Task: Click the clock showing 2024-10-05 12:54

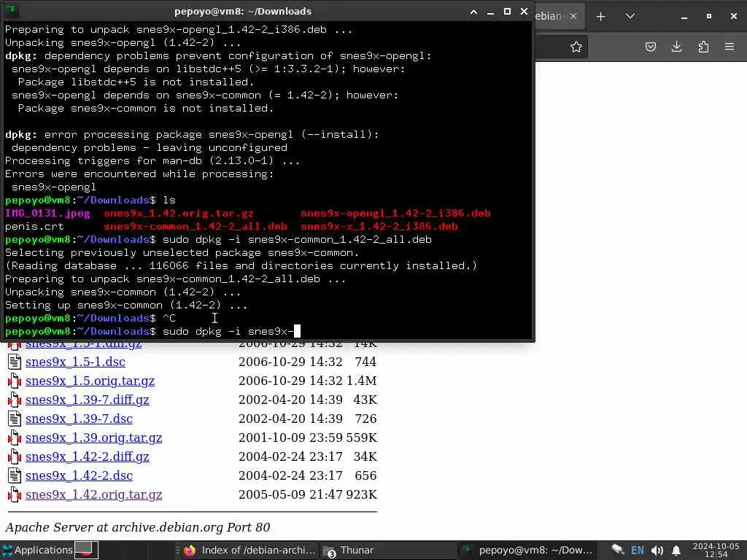Action: click(x=716, y=550)
